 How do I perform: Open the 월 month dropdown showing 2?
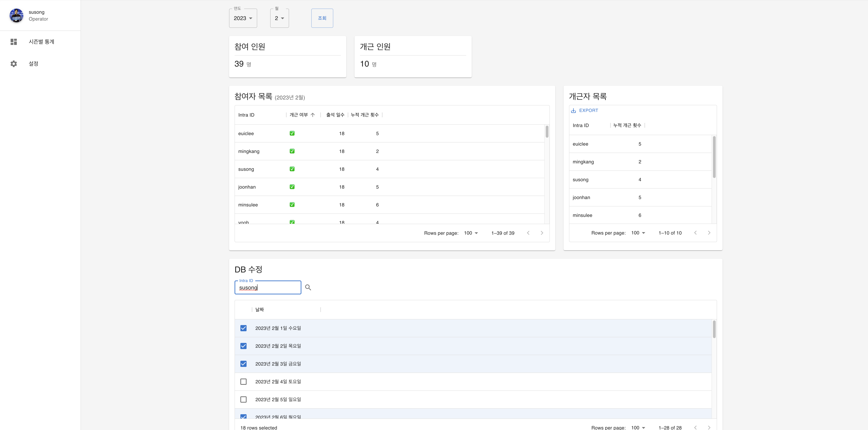coord(279,18)
